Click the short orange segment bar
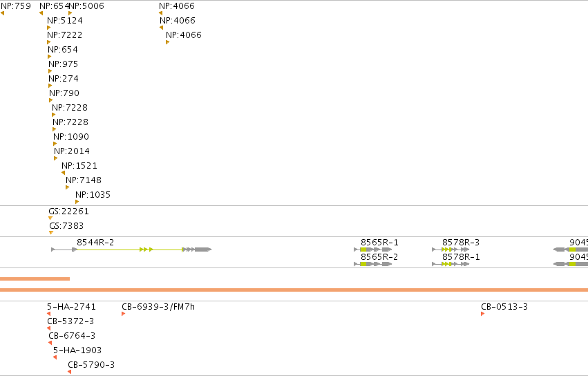The width and height of the screenshot is (588, 376). click(35, 279)
